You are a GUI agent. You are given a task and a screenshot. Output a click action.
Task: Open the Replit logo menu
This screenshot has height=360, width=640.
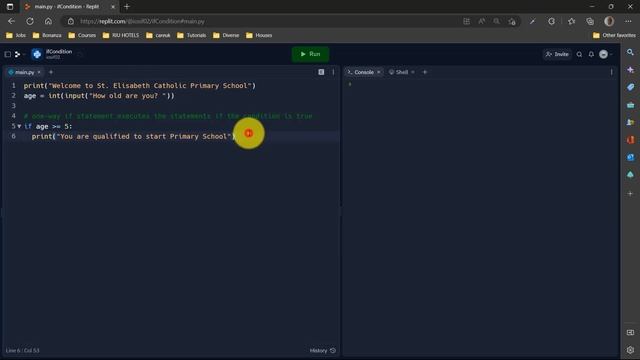(x=18, y=54)
